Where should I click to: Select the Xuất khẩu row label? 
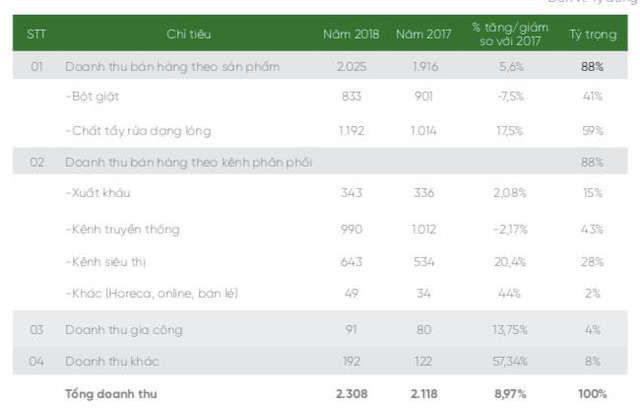(98, 192)
